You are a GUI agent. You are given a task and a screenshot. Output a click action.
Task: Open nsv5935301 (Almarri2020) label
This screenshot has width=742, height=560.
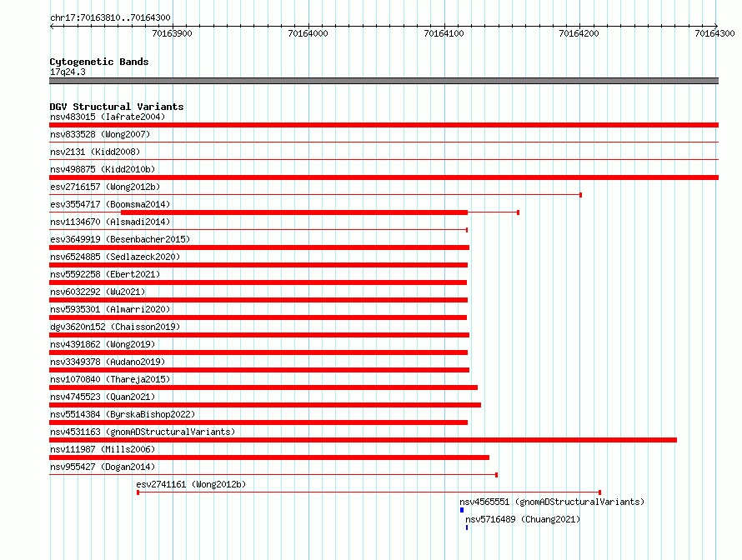click(110, 309)
